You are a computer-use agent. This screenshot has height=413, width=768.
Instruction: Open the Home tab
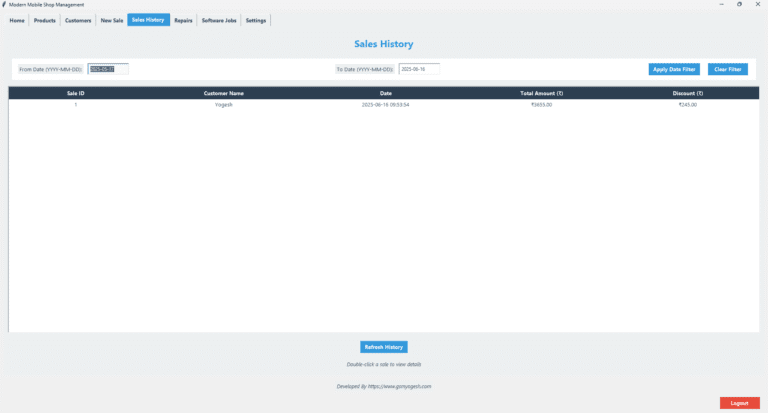[x=17, y=20]
